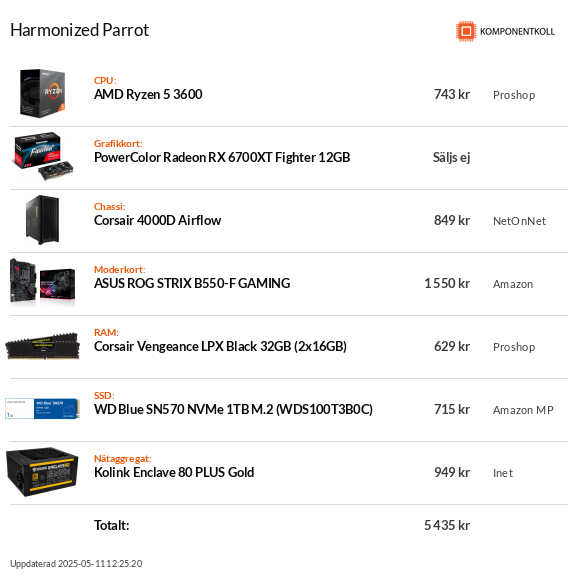
Task: Click the ASUS ROG STRIX motherboard image
Action: (43, 283)
